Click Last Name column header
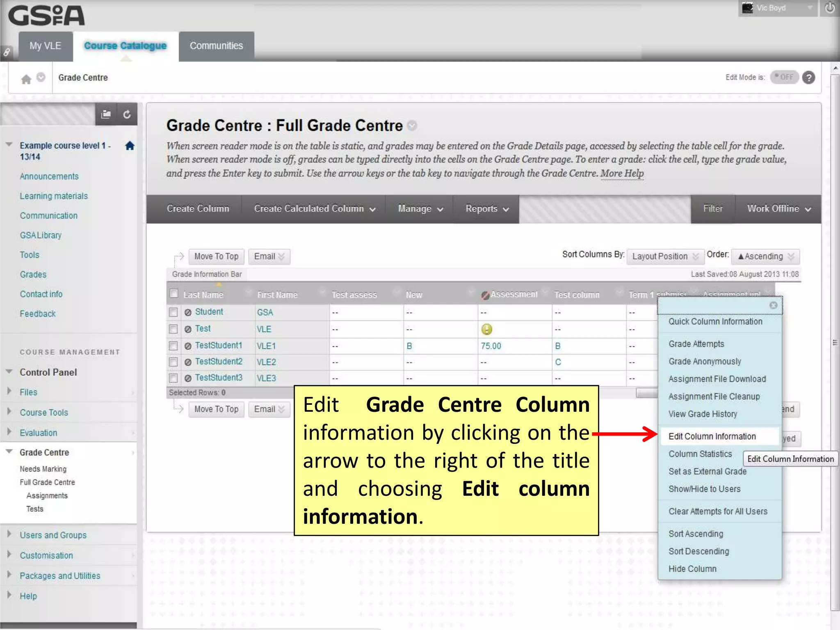Viewport: 840px width, 630px height. (203, 295)
